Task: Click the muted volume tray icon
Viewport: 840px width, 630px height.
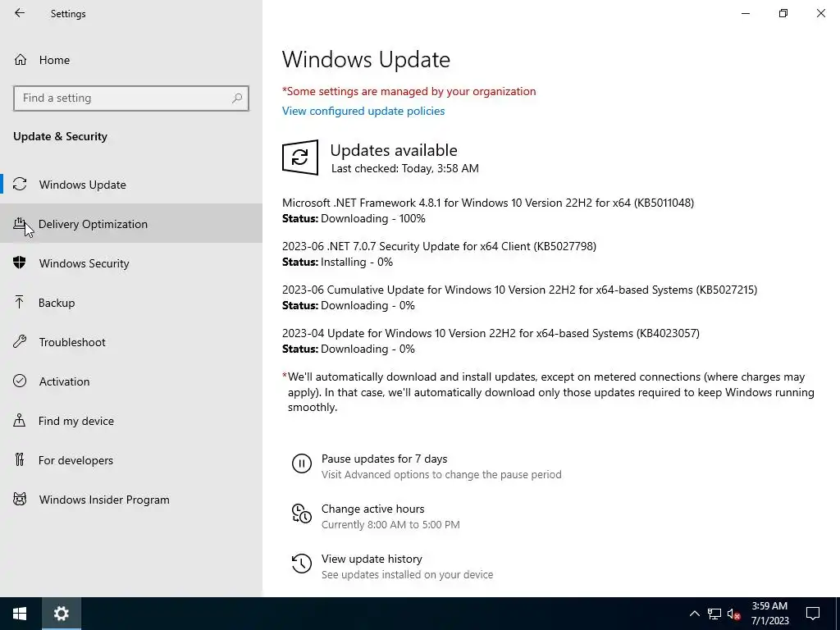Action: coord(734,614)
